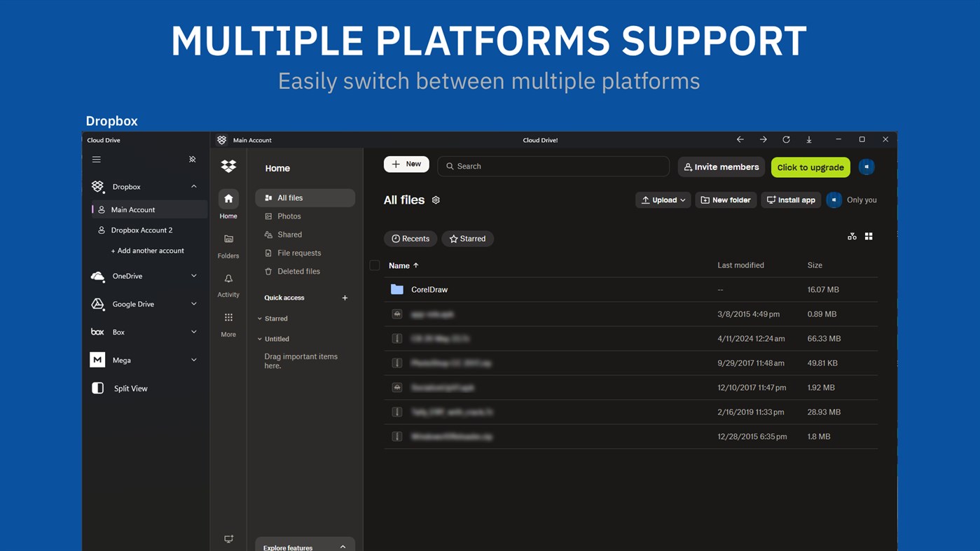
Task: Reload the page with refresh icon
Action: pyautogui.click(x=786, y=139)
